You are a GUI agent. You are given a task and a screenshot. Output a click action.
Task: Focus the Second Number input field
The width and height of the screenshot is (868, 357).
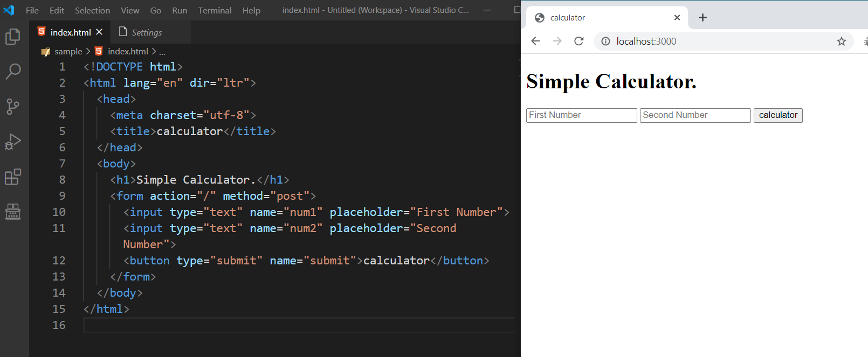click(695, 115)
